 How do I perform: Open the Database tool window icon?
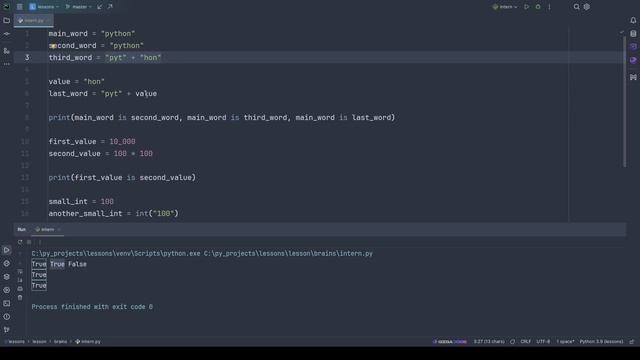633,33
